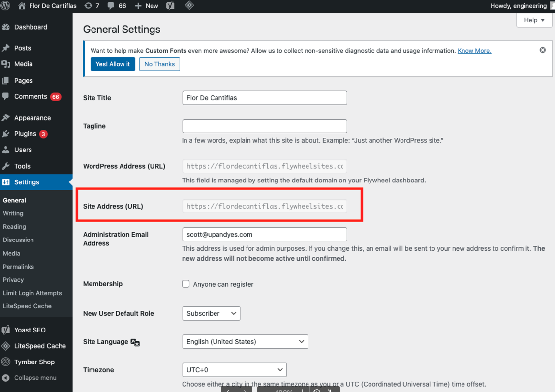Click the Yes! Allow it button
This screenshot has height=392, width=555.
(x=113, y=64)
